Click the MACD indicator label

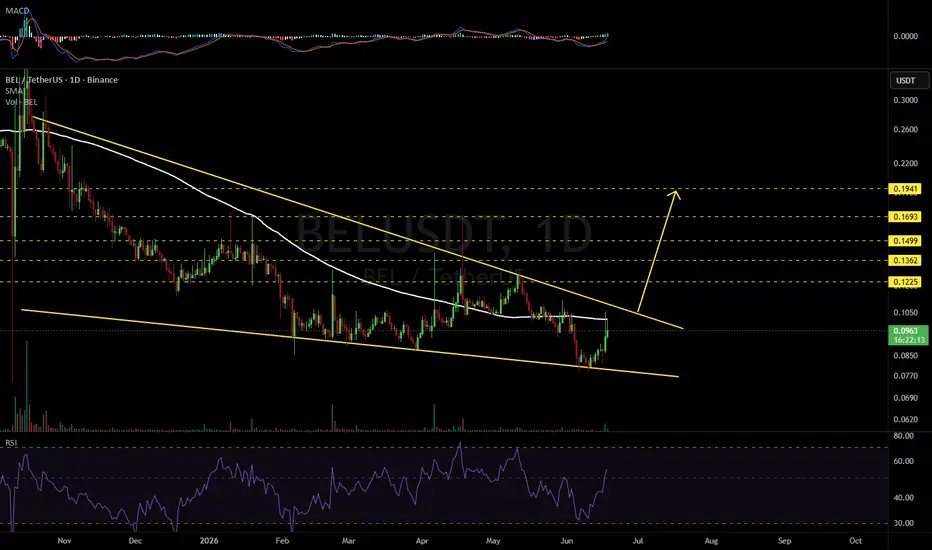(x=17, y=11)
